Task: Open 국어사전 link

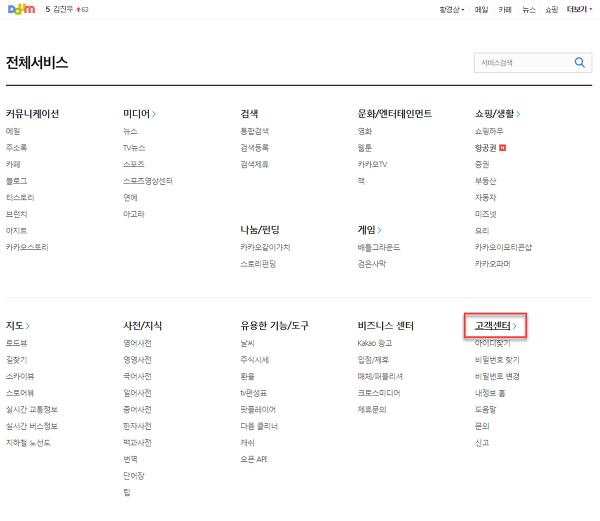Action: tap(137, 376)
